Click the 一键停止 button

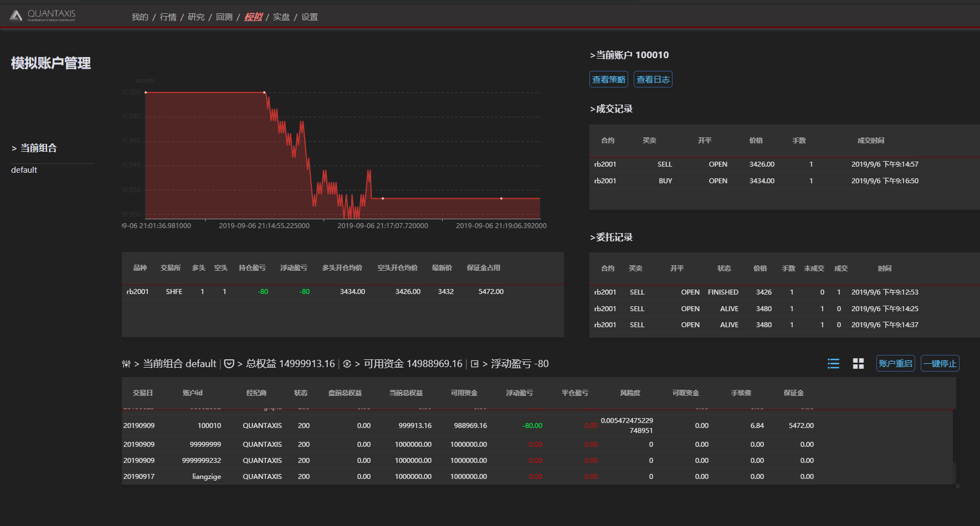(940, 363)
